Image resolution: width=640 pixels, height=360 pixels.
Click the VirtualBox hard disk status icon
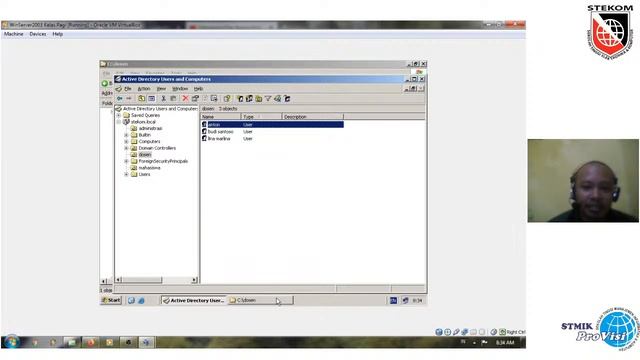point(439,332)
